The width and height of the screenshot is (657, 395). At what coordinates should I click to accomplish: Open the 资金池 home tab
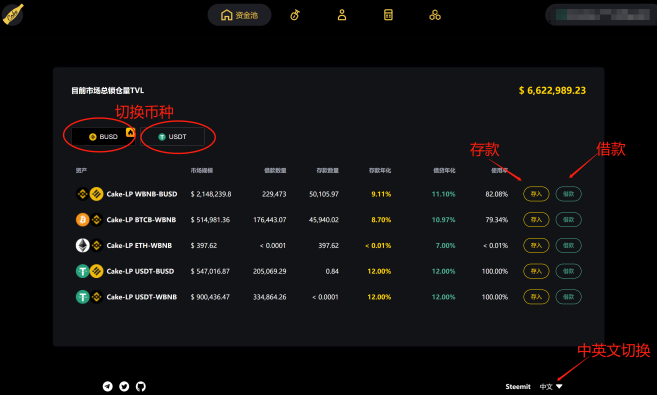click(239, 15)
